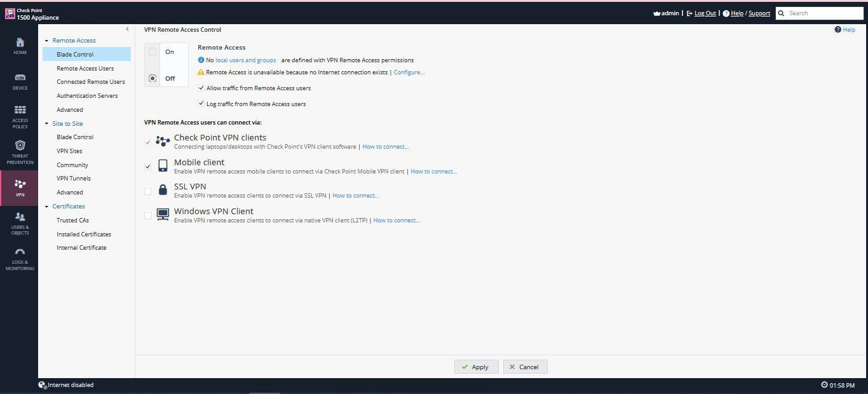
Task: Open How to connect for SSL VPN
Action: (x=356, y=195)
